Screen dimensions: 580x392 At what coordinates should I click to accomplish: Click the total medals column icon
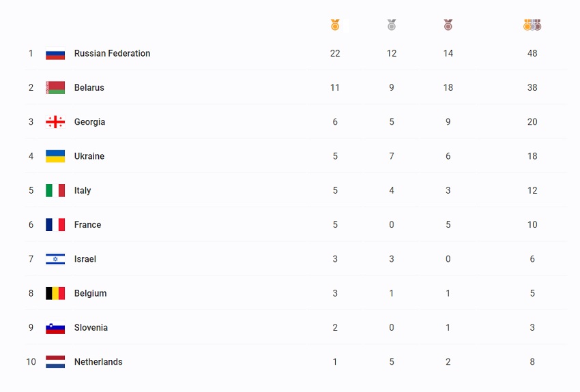[532, 25]
